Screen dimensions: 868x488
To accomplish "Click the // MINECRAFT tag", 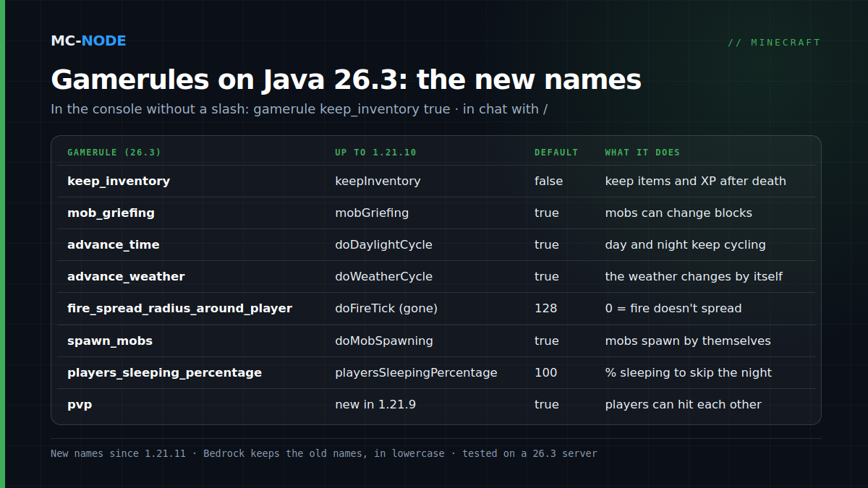I will [774, 43].
